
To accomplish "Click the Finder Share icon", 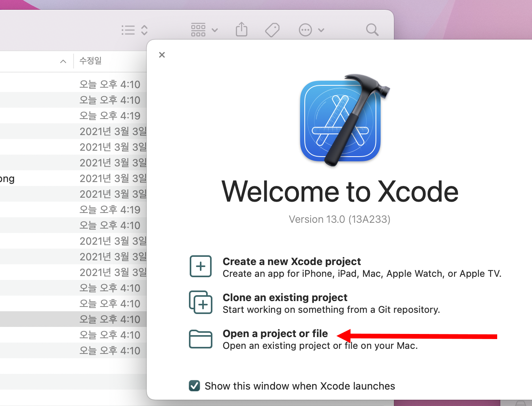I will coord(242,30).
